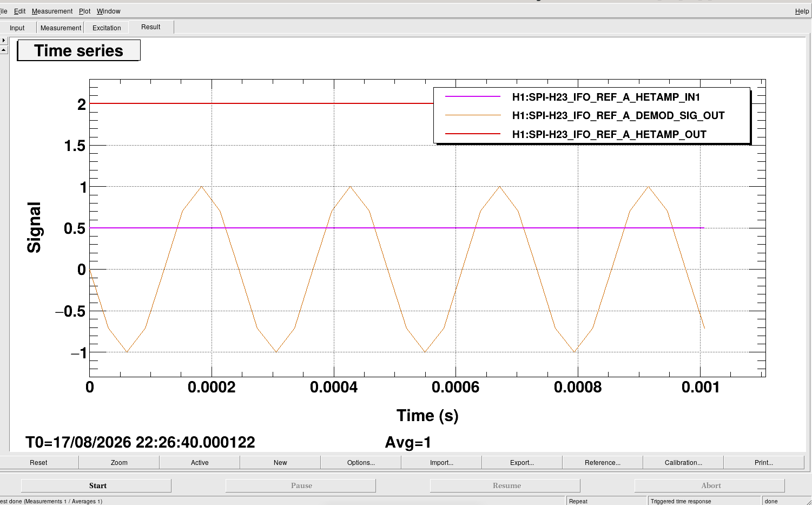Image resolution: width=812 pixels, height=505 pixels.
Task: Click the Reset button
Action: click(x=38, y=462)
